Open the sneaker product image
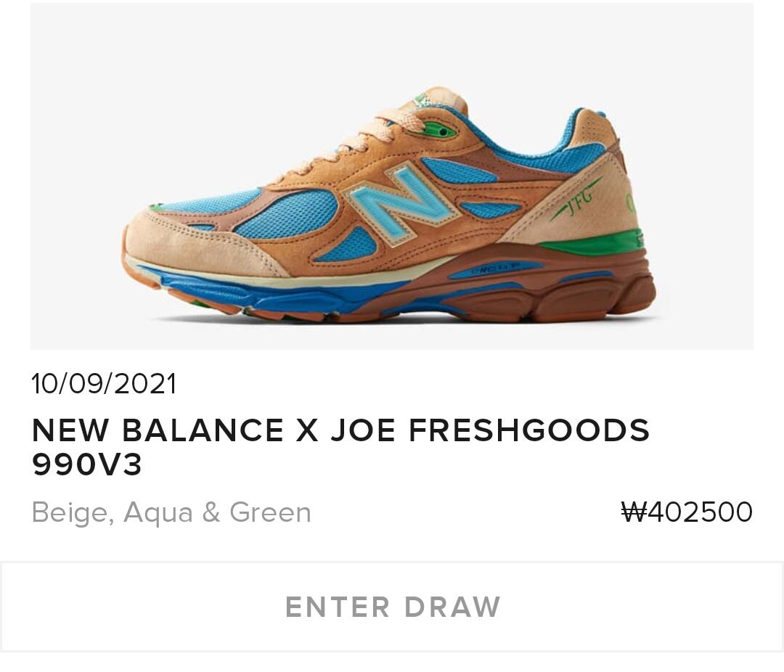 pyautogui.click(x=392, y=176)
